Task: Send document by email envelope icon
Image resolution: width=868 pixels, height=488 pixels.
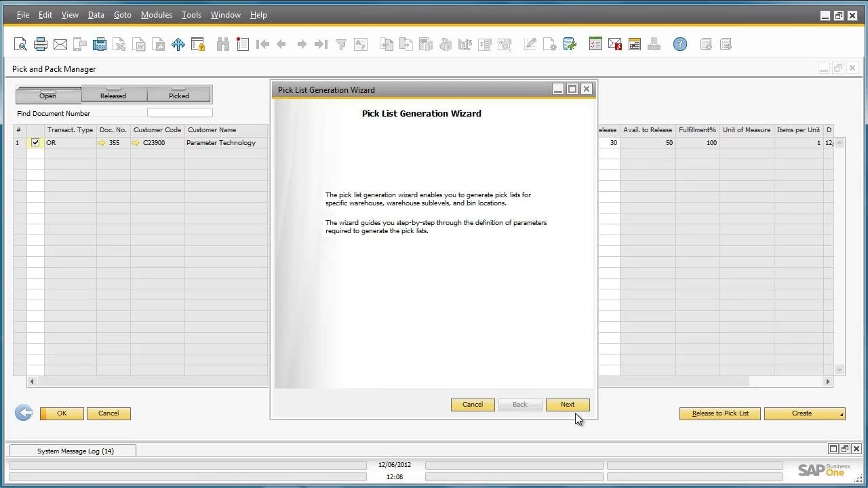Action: (x=60, y=45)
